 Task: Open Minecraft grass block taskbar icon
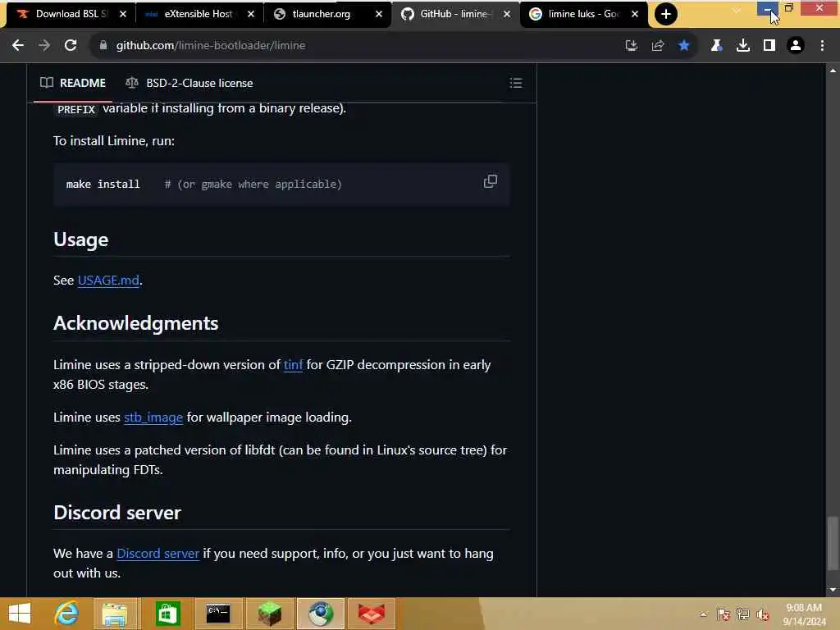pos(269,614)
